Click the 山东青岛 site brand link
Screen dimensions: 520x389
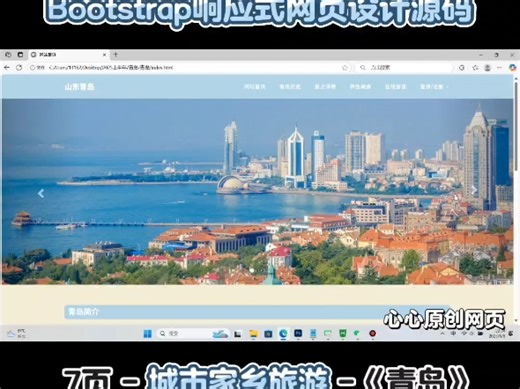[79, 87]
